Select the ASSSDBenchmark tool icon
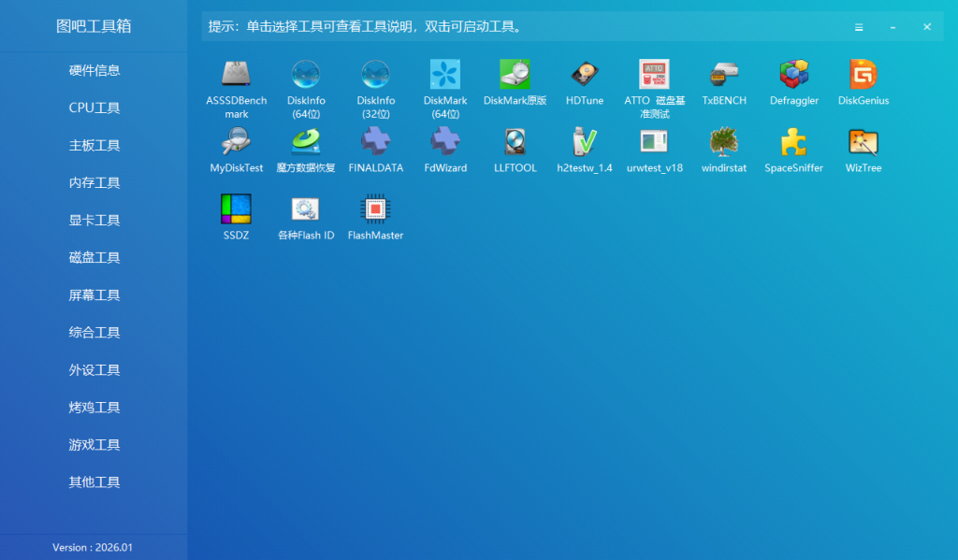 237,75
